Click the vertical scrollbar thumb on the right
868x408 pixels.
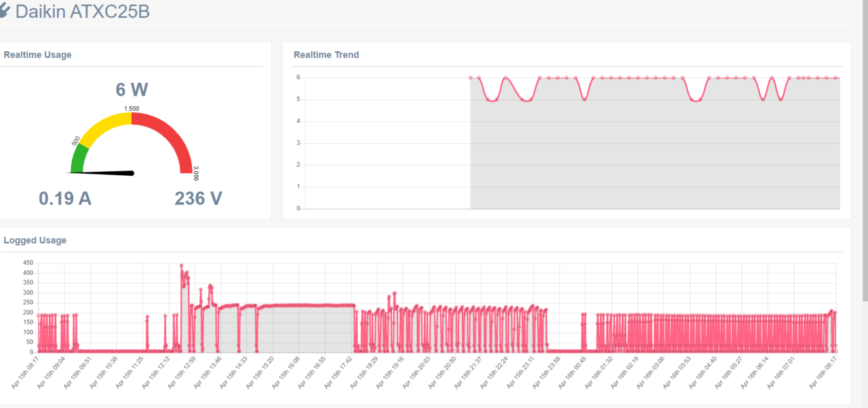point(865,149)
